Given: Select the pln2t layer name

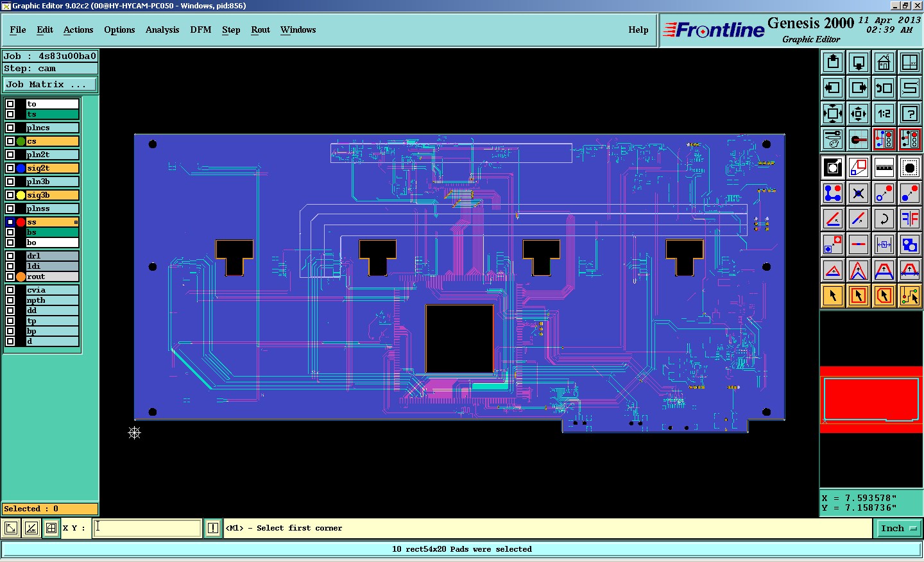Looking at the screenshot, I should (x=53, y=155).
